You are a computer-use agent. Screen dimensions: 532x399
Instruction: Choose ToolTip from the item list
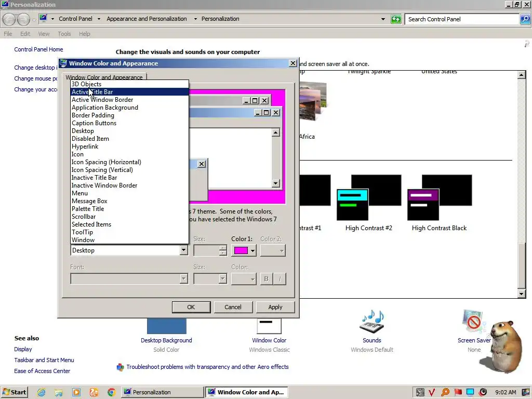pyautogui.click(x=129, y=232)
